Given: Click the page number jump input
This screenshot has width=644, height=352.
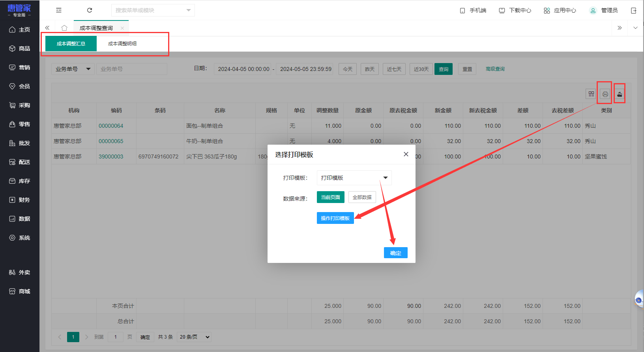Looking at the screenshot, I should coord(116,337).
